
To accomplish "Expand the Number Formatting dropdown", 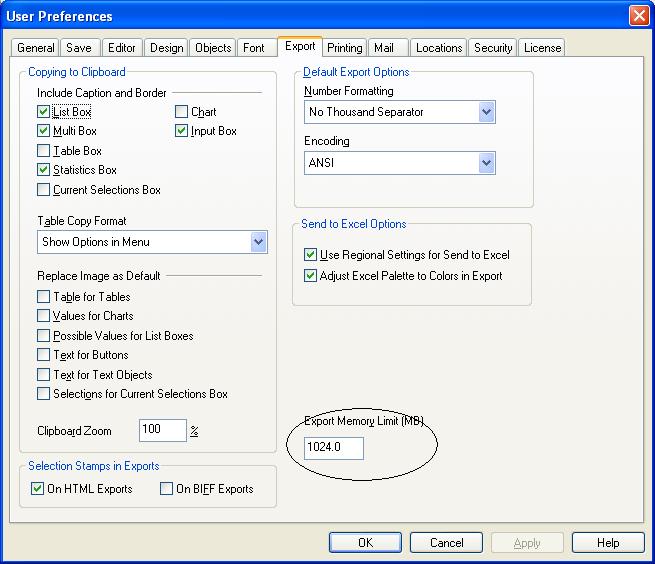I will (400, 112).
